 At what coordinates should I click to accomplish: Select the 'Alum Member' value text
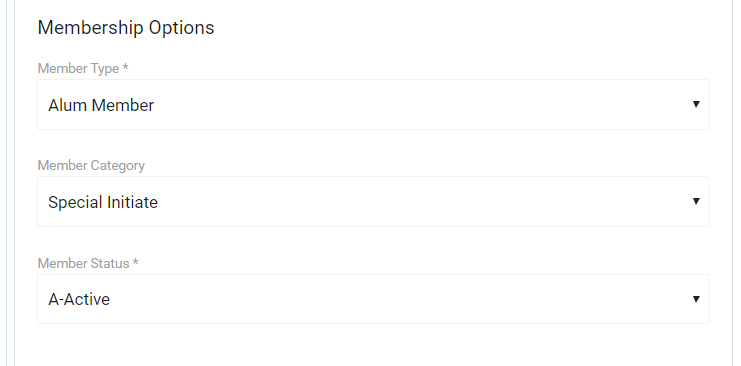101,105
